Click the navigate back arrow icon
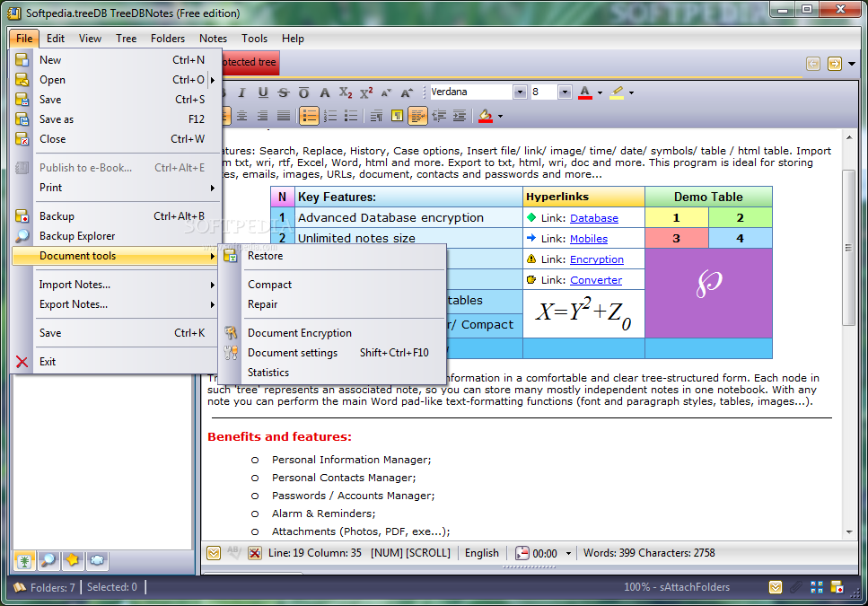Image resolution: width=868 pixels, height=606 pixels. 812,64
